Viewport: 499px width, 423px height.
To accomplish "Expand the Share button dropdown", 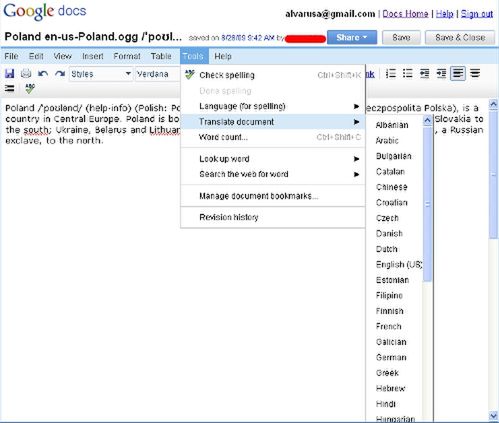I will pos(365,37).
